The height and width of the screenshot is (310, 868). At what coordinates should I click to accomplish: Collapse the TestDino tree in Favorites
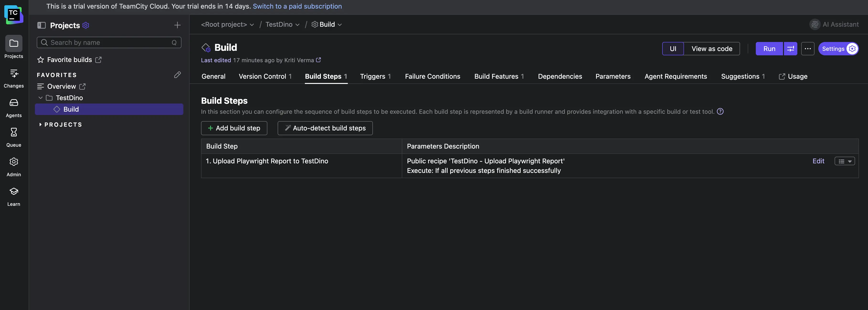click(40, 98)
